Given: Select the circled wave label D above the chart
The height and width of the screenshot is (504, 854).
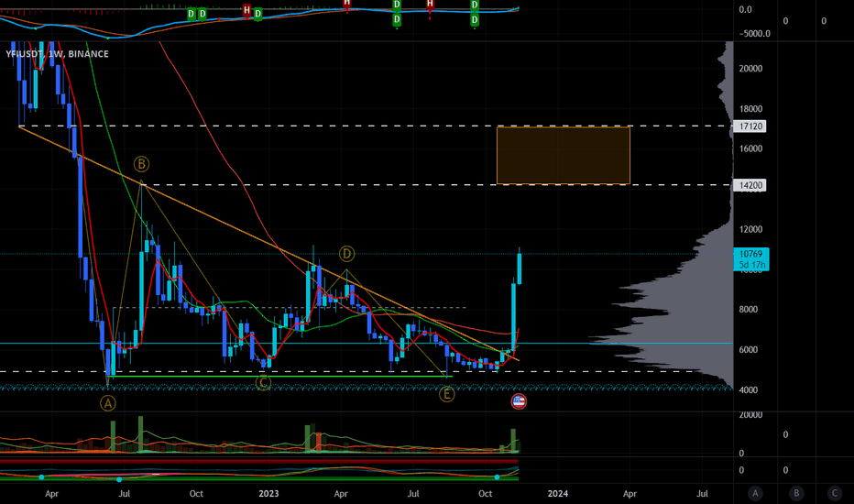Looking at the screenshot, I should 347,254.
